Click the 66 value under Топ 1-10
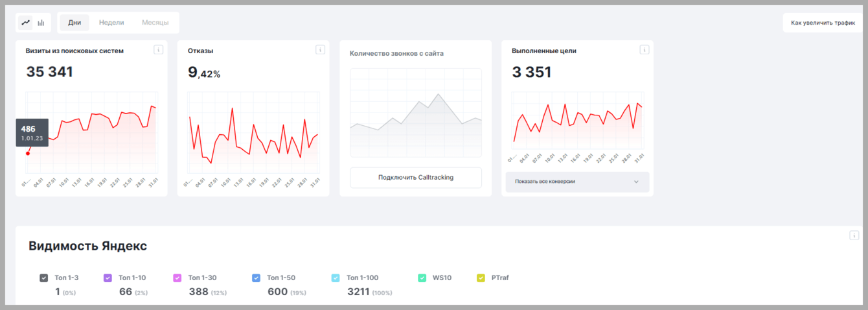The image size is (868, 310). pyautogui.click(x=126, y=292)
